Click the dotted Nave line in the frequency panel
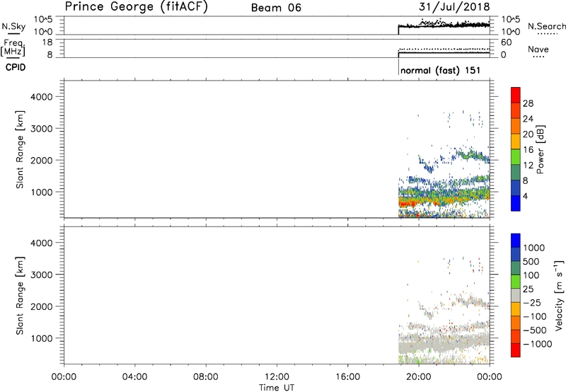 444,49
